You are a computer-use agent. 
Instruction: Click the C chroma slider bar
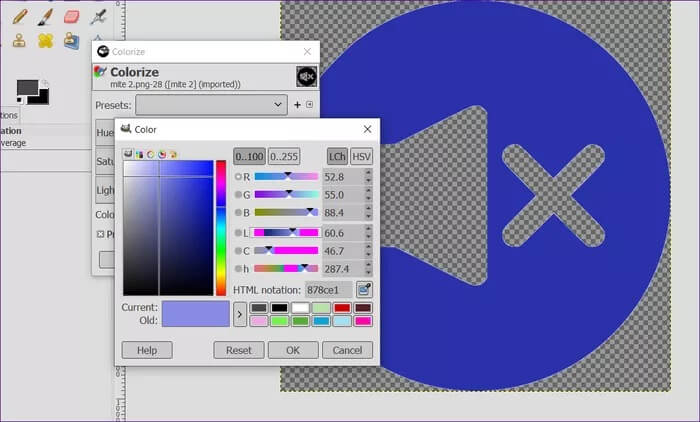click(x=286, y=251)
